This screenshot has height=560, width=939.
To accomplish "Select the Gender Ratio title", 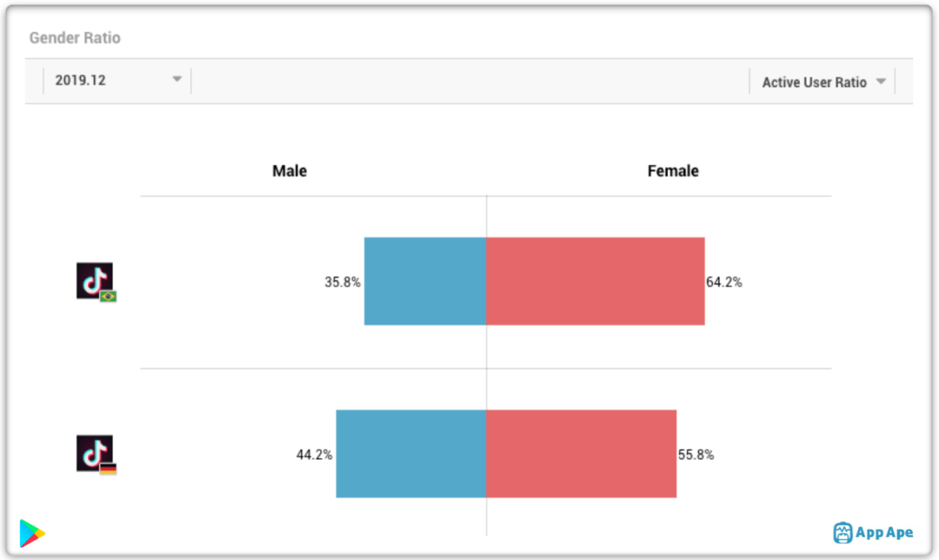I will tap(75, 37).
